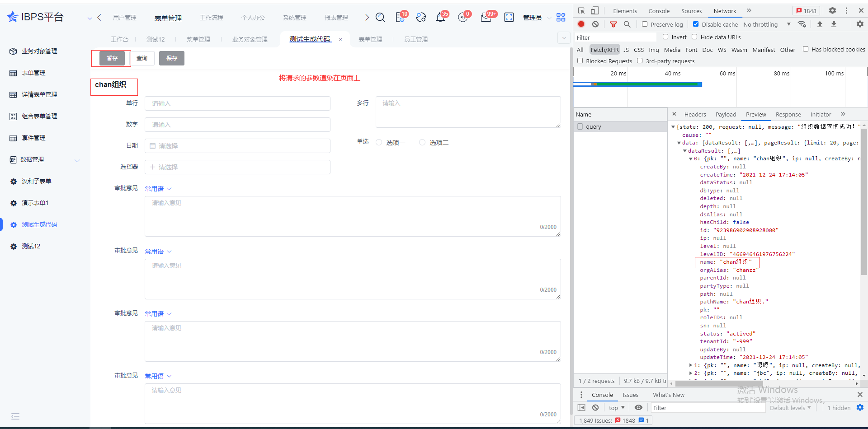Open the mail icon with 99+ badge
This screenshot has width=868, height=429.
(486, 18)
